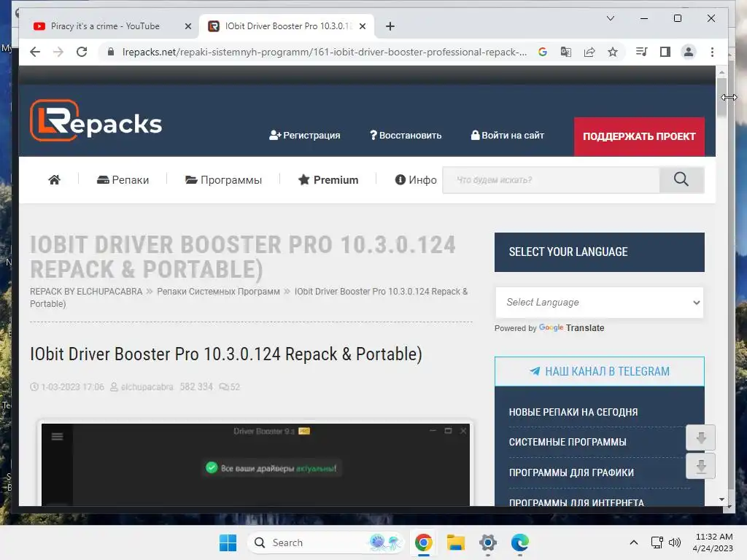The width and height of the screenshot is (747, 560).
Task: Open Microsoft Edge from the taskbar
Action: 519,542
